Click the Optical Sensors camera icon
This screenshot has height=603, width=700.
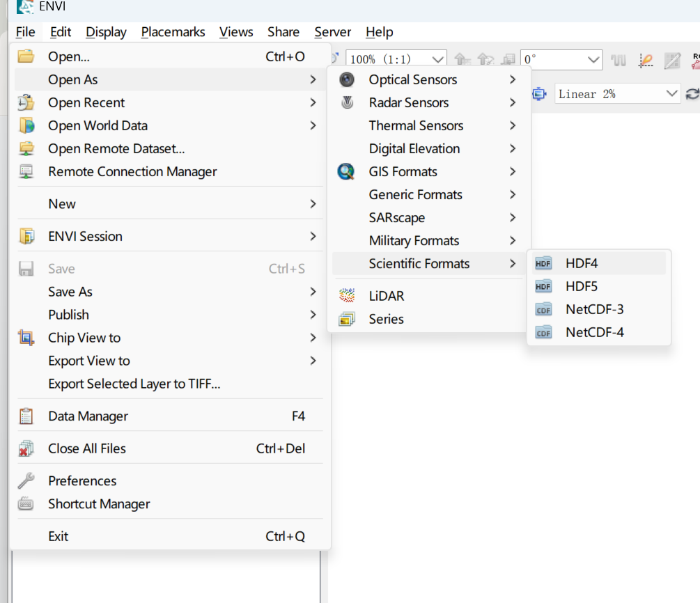[x=347, y=79]
